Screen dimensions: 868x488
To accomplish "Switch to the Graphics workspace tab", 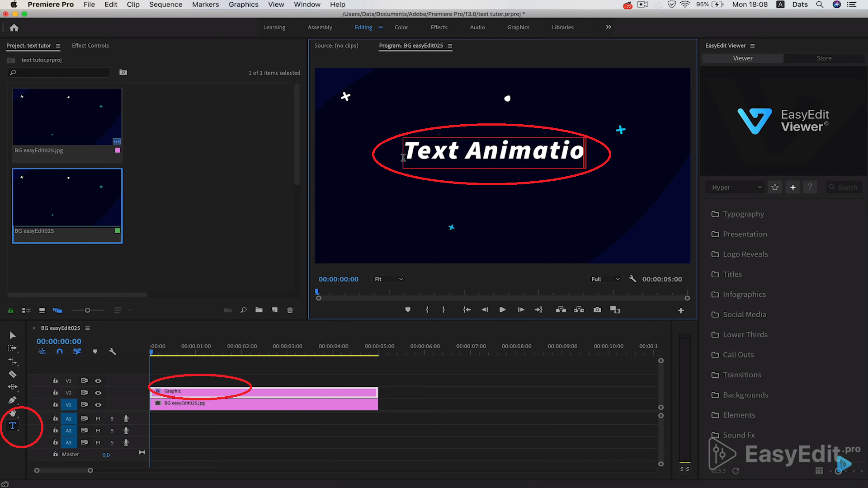I will [518, 27].
